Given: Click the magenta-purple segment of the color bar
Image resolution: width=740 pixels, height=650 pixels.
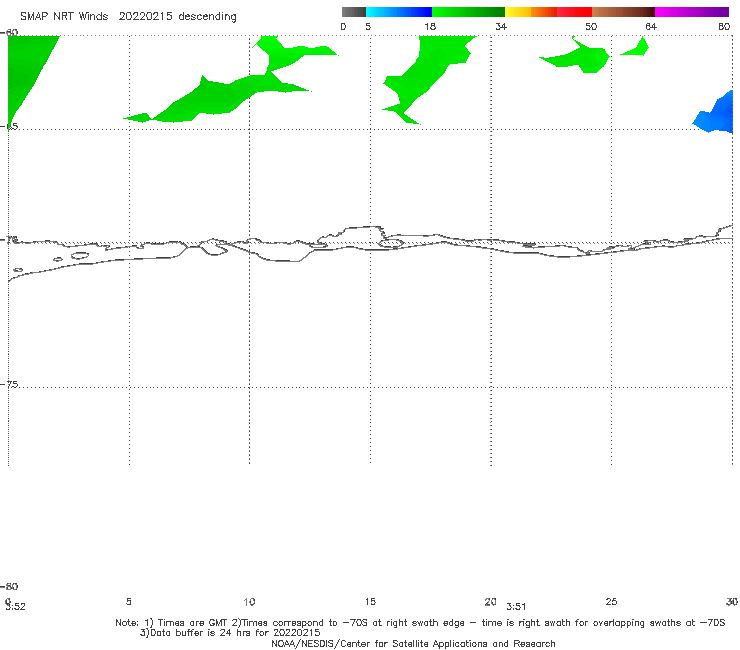Looking at the screenshot, I should tap(692, 12).
